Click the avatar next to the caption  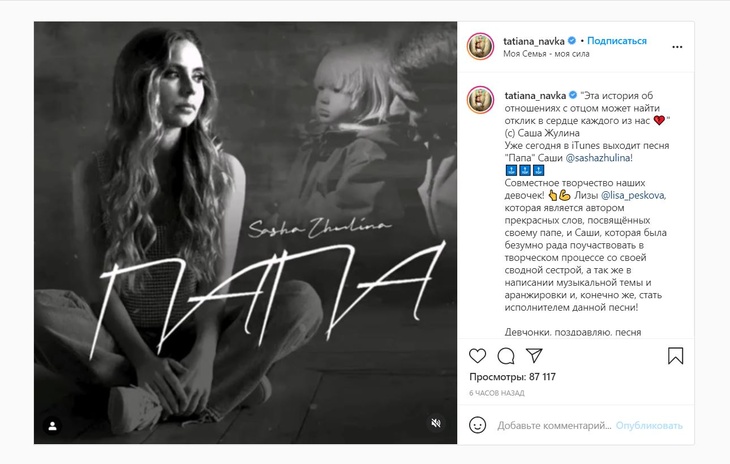[x=481, y=99]
